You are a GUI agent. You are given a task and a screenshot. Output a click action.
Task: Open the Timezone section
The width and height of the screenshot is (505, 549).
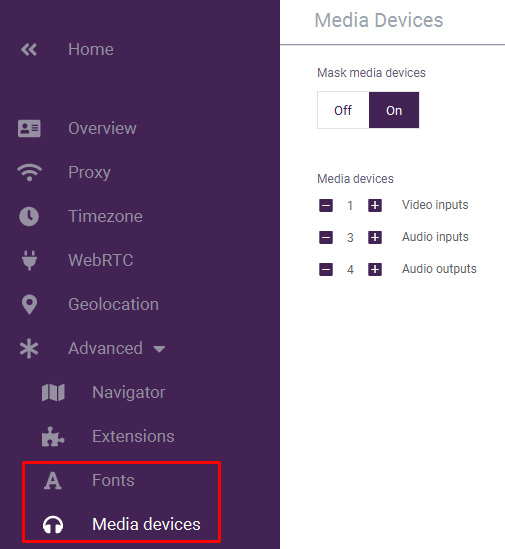pos(105,216)
